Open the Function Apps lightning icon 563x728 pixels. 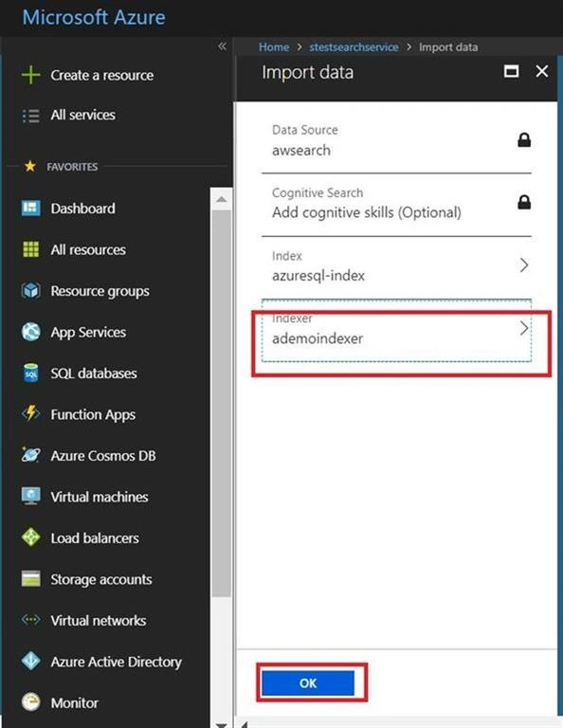click(30, 413)
